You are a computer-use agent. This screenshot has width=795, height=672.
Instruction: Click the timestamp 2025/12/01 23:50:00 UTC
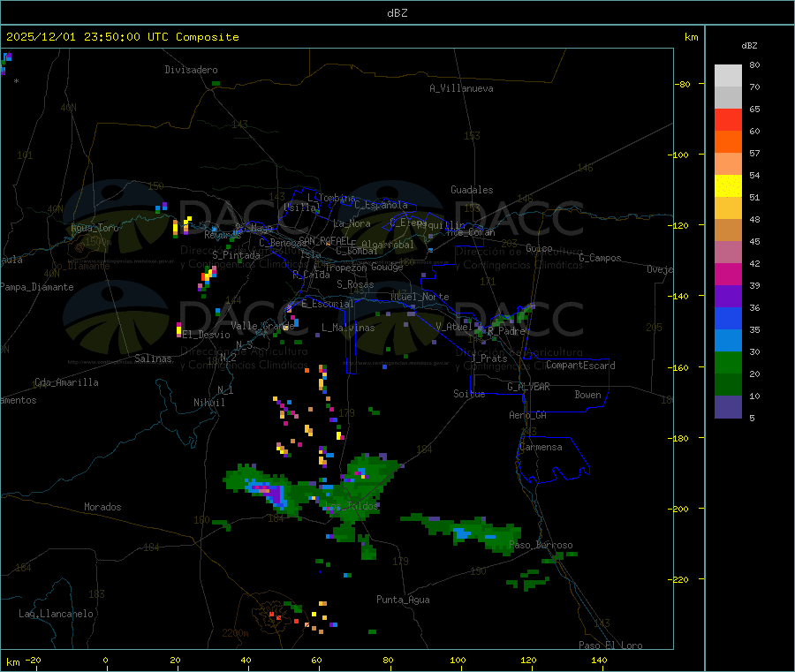click(x=87, y=37)
